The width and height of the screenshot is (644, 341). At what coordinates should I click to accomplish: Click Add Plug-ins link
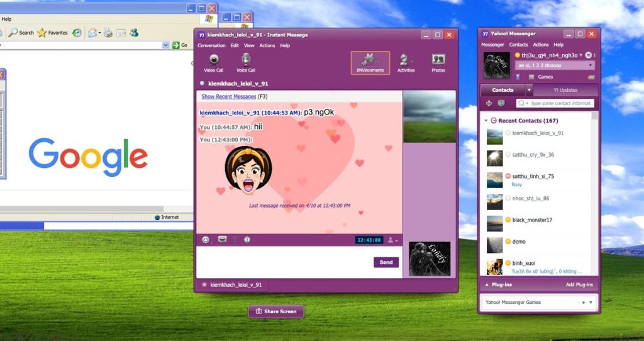pyautogui.click(x=579, y=285)
